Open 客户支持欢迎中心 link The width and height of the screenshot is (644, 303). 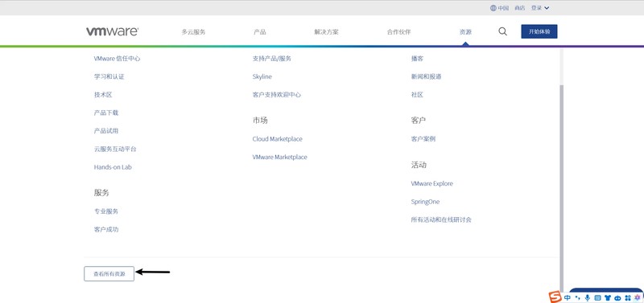tap(277, 95)
